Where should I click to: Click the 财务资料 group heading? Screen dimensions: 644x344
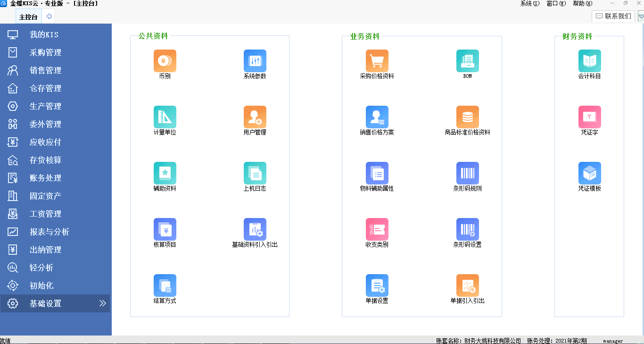click(577, 36)
